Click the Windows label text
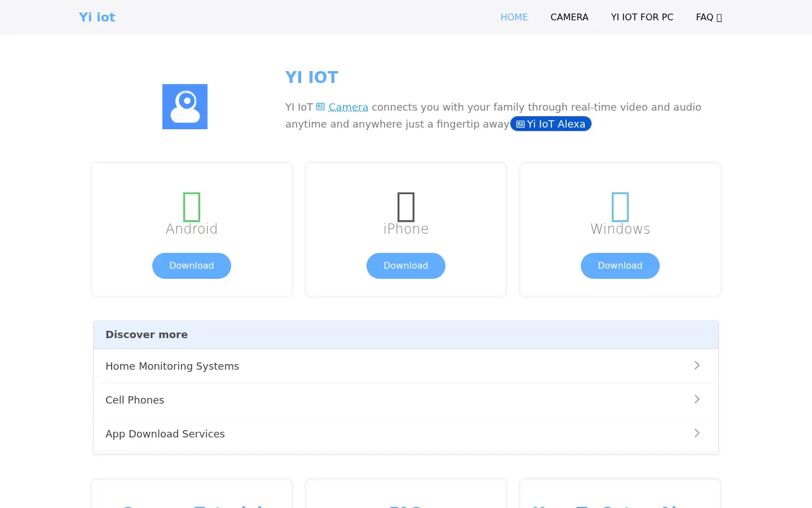 [620, 229]
